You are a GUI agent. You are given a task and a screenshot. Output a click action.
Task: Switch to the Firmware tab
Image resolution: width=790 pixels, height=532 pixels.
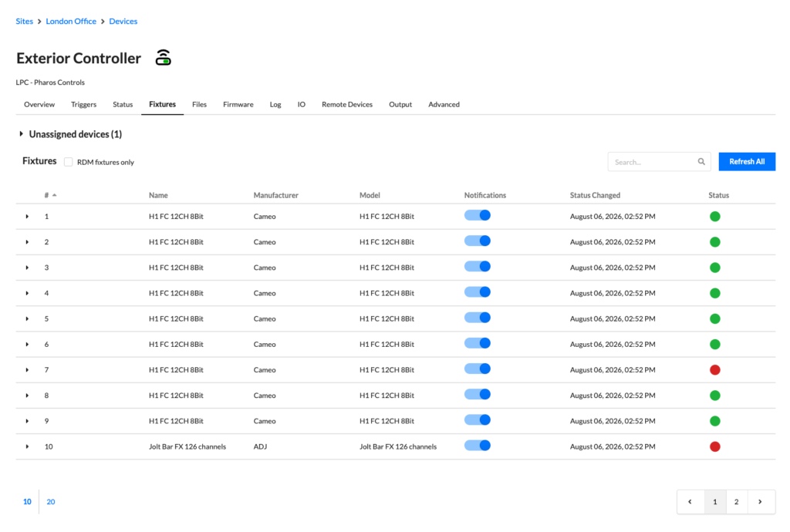pos(238,105)
